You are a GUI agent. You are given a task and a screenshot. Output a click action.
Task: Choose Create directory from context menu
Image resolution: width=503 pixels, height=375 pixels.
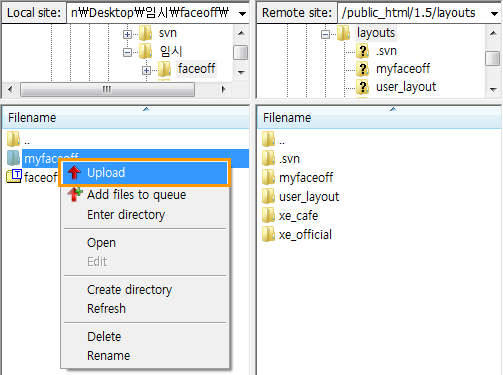tap(129, 290)
